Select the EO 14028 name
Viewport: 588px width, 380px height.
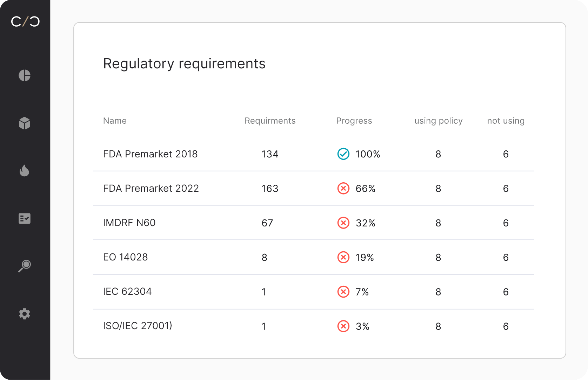point(125,257)
